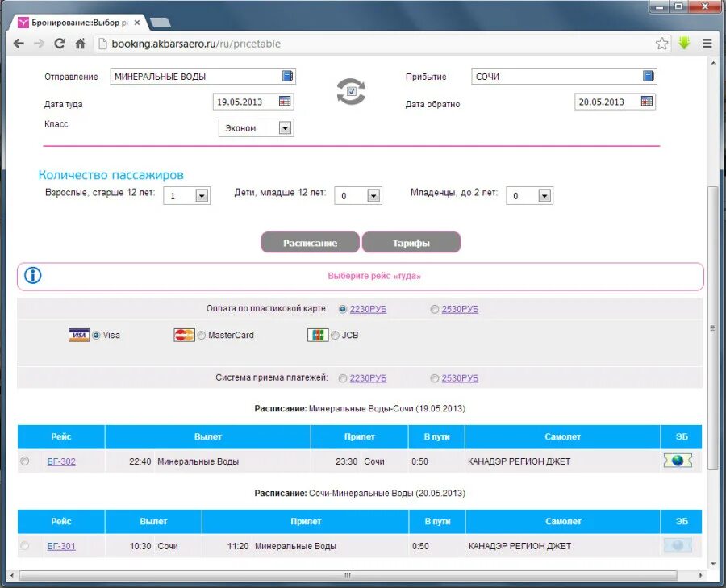Click the address bar URL
The width and height of the screenshot is (726, 588).
[x=196, y=44]
